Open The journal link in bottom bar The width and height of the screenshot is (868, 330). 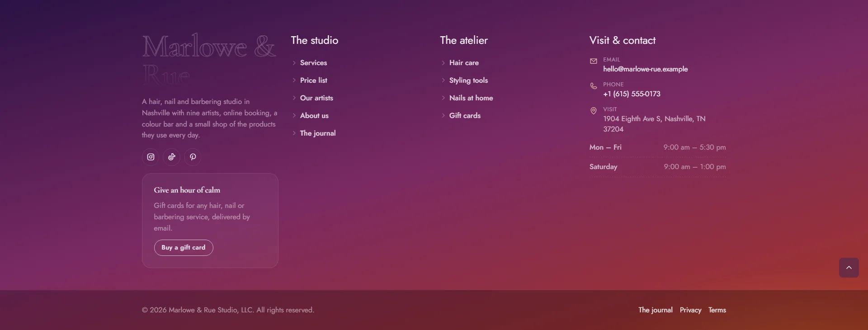(x=656, y=310)
